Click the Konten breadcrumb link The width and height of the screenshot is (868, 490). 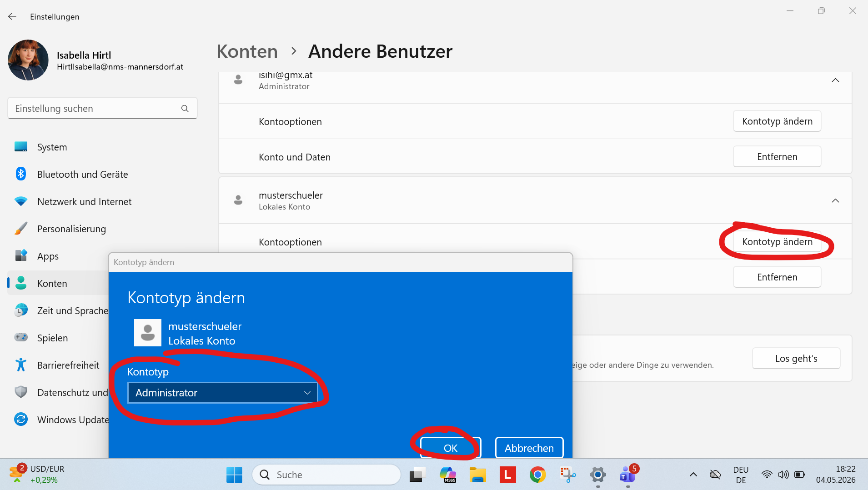tap(247, 51)
